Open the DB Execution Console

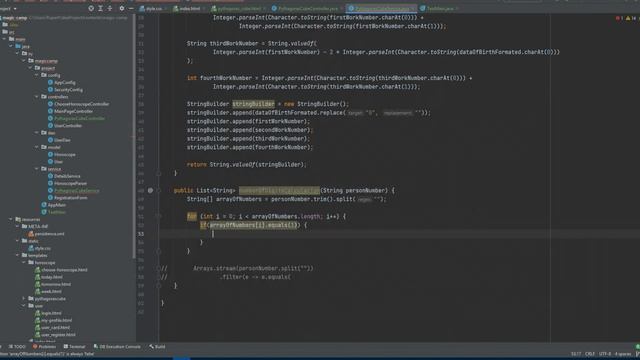pos(117,347)
